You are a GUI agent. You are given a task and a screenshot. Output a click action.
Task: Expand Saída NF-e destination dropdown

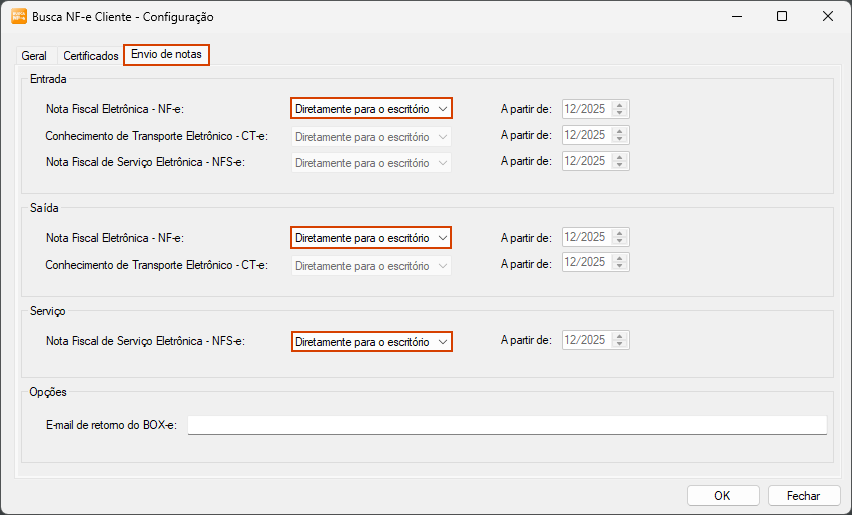point(371,238)
